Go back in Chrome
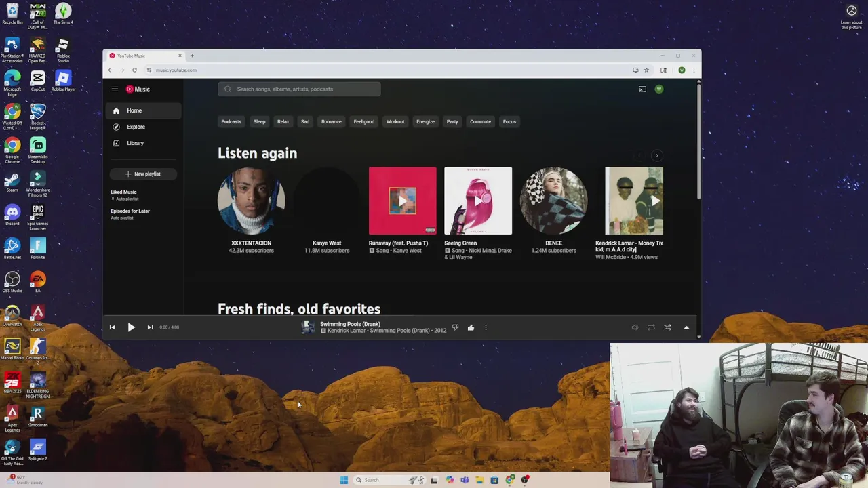Screen dimensions: 868x488 [110, 70]
